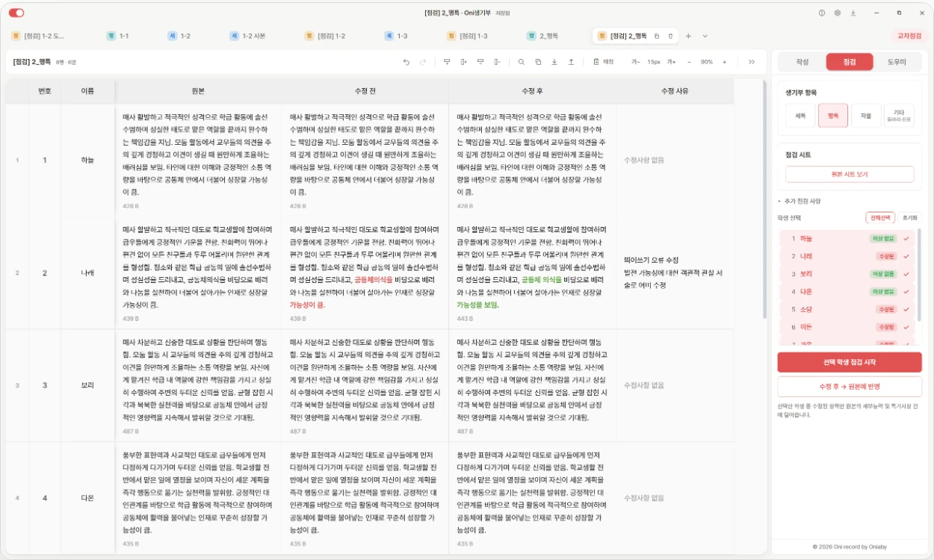The image size is (934, 560).
Task: Click the download icon in the title bar
Action: pos(853,13)
